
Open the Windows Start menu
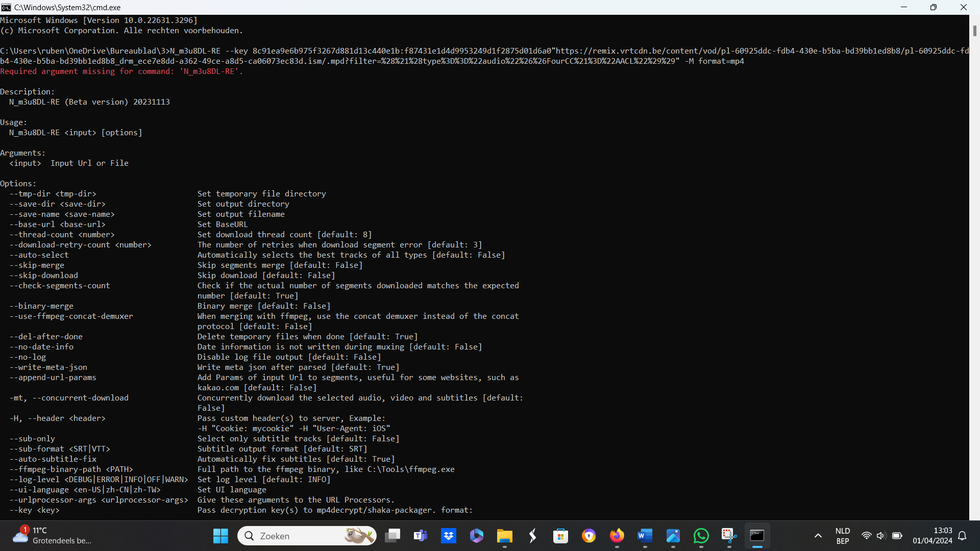coord(220,536)
